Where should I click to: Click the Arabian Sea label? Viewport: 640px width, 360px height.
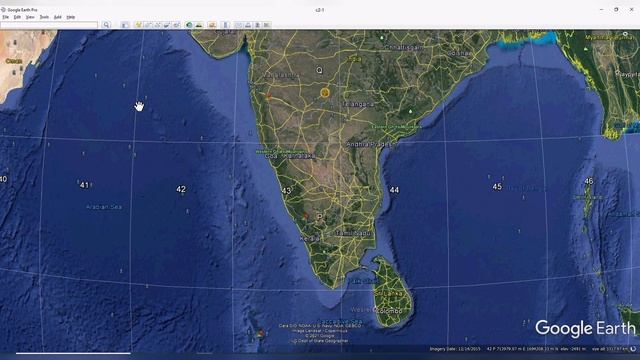point(104,207)
